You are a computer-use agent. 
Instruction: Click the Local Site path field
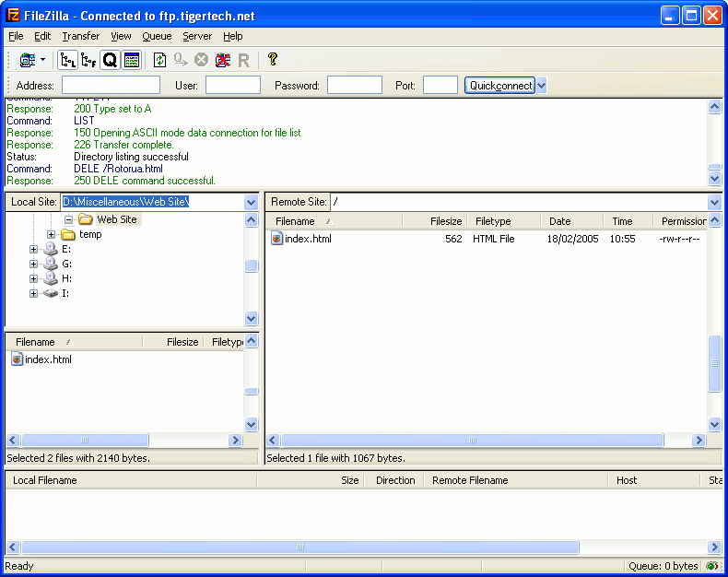153,202
